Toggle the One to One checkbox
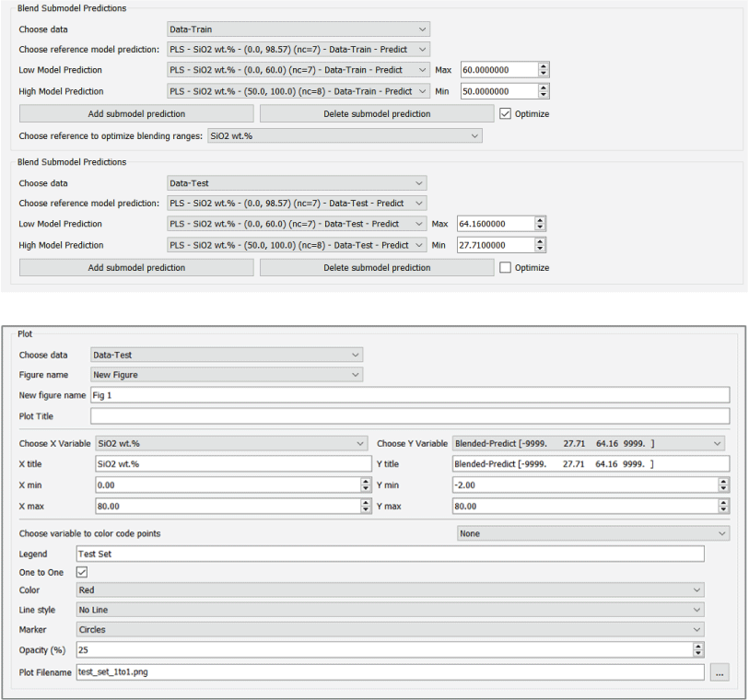The width and height of the screenshot is (749, 700). tap(82, 572)
